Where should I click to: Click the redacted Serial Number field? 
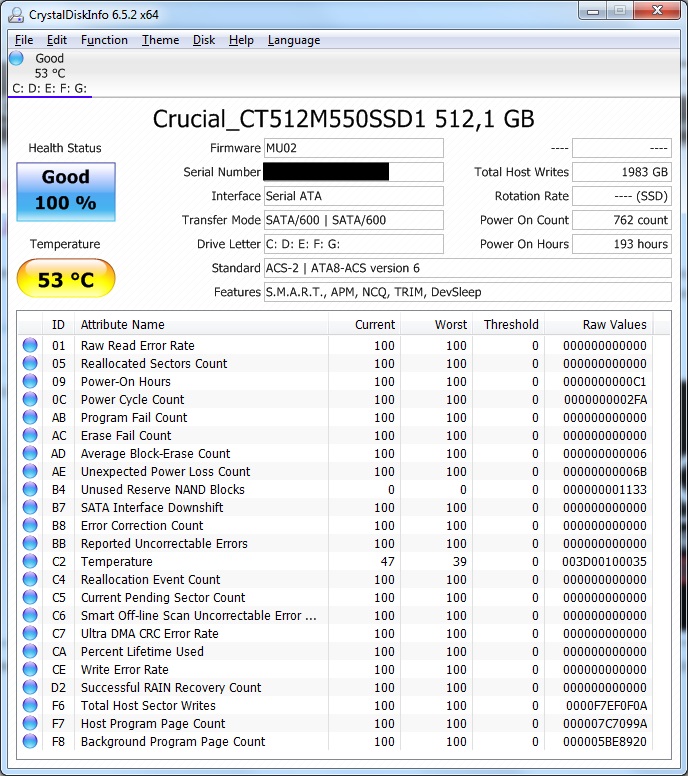353,172
